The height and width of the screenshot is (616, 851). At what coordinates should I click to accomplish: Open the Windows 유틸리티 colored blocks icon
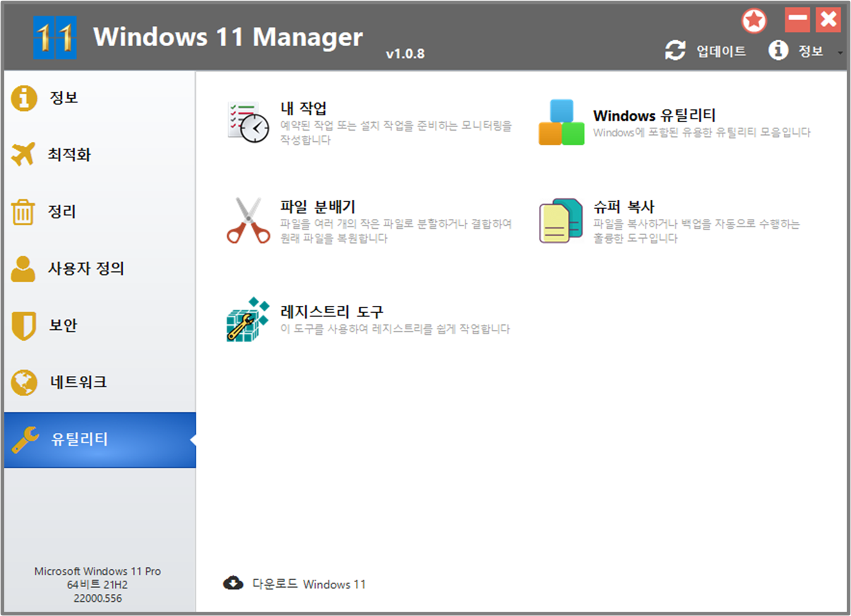(561, 123)
